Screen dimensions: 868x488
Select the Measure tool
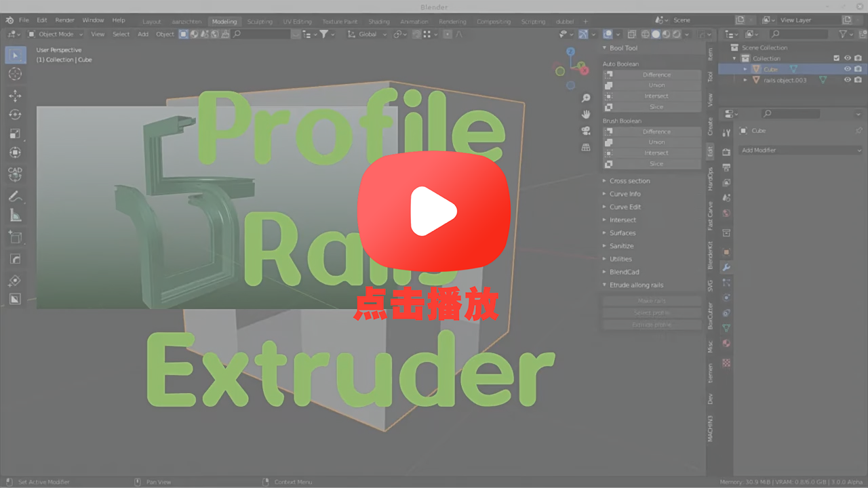pos(15,216)
